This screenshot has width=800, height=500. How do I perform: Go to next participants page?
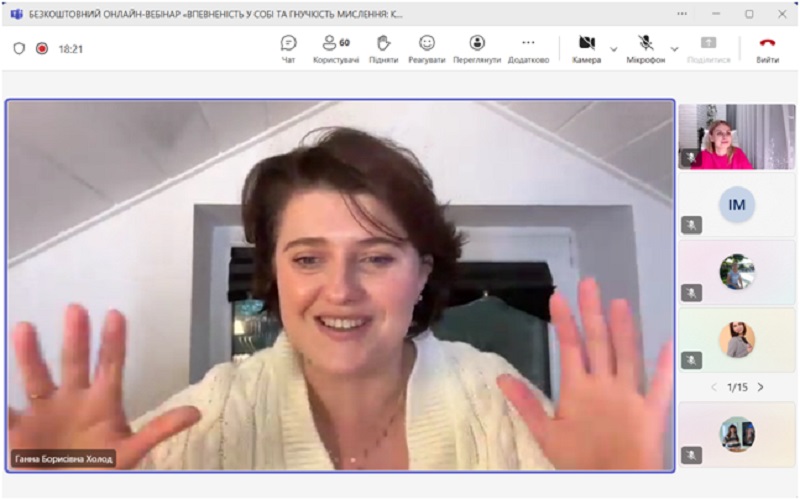761,387
